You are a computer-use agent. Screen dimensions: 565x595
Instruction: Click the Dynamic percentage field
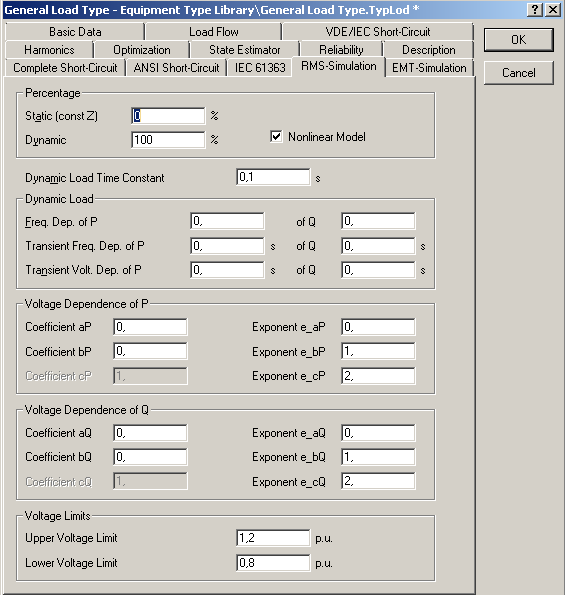[x=168, y=140]
